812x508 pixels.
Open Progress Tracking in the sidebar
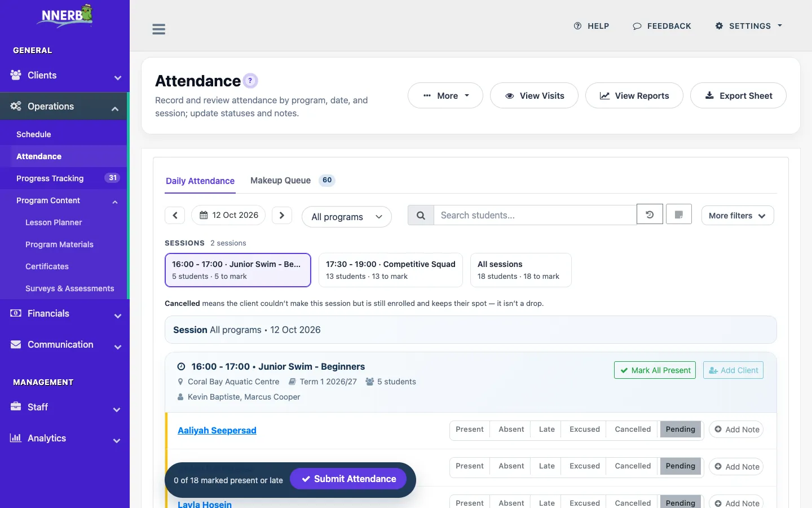64,178
